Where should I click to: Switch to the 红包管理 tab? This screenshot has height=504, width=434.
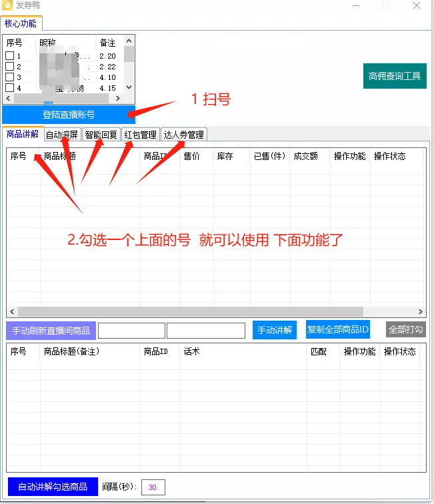coord(141,135)
